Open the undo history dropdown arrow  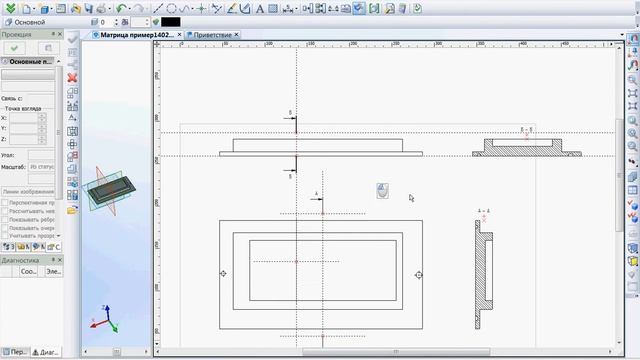(129, 9)
